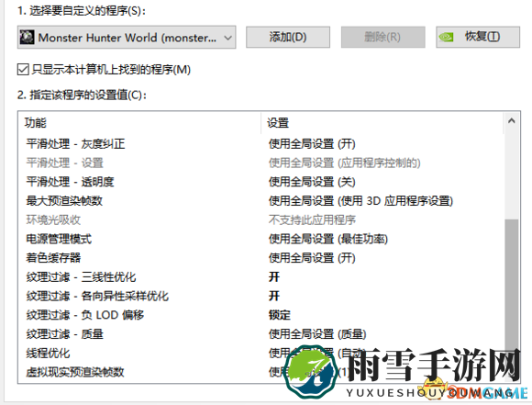Select 纹理过滤 - 负 LOD 偏移 row
The height and width of the screenshot is (405, 532).
(x=261, y=315)
